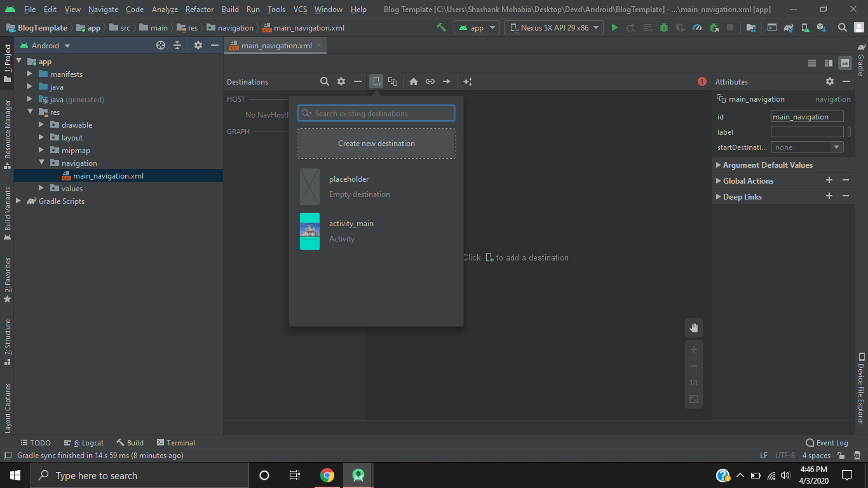Click the Create new destination button
This screenshot has height=488, width=868.
[376, 144]
